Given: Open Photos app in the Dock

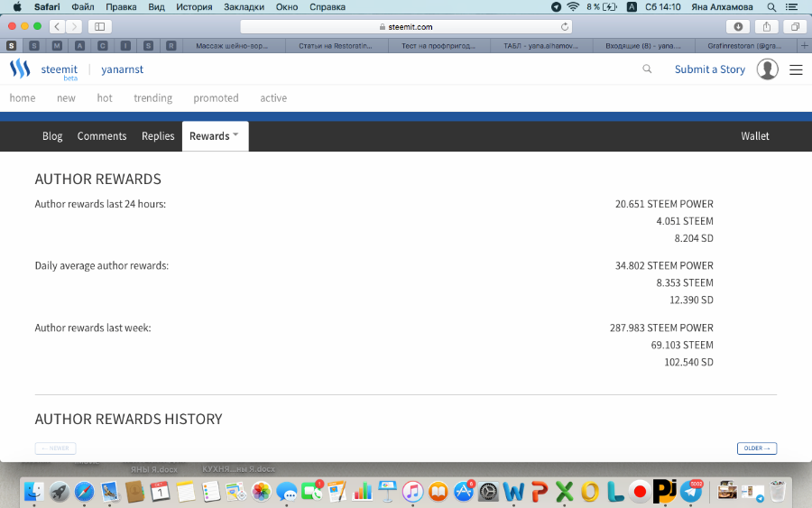Looking at the screenshot, I should [x=261, y=491].
